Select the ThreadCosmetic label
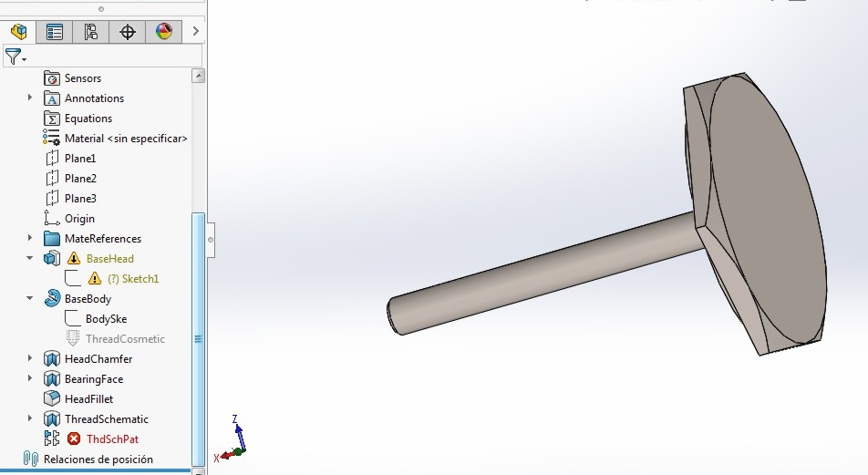 point(125,339)
